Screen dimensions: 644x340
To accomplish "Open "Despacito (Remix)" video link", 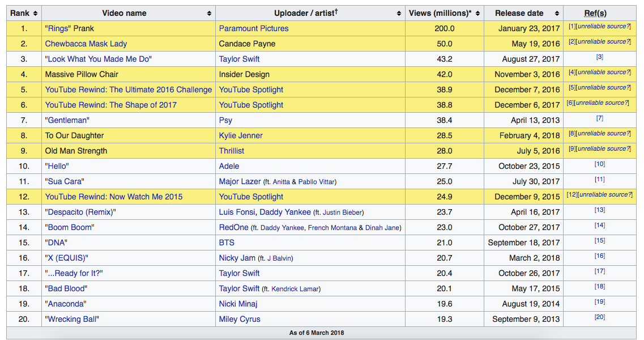I will [80, 212].
